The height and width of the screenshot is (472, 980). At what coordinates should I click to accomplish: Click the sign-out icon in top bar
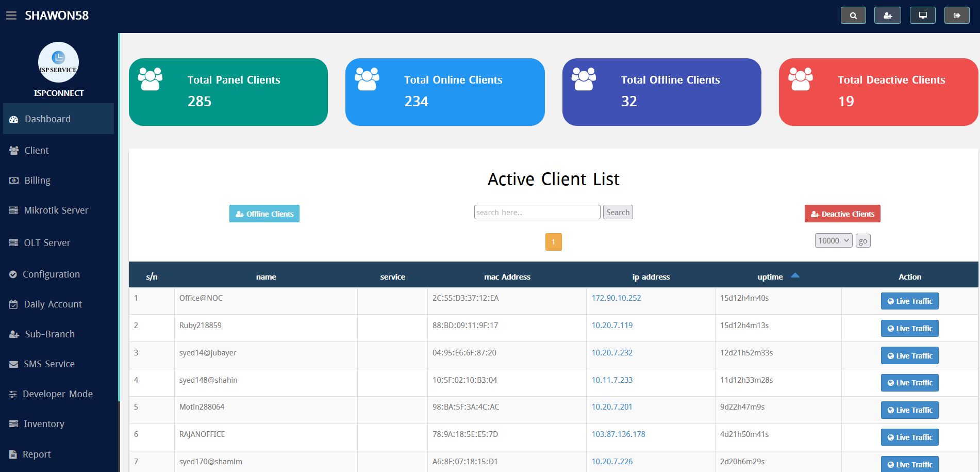pyautogui.click(x=957, y=15)
